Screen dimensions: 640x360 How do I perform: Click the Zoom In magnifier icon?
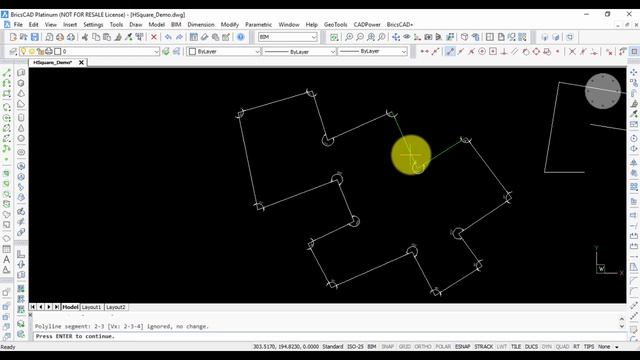[349, 37]
